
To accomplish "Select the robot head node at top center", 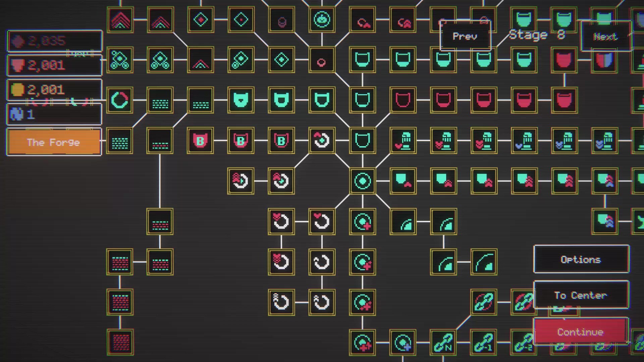I will (322, 19).
